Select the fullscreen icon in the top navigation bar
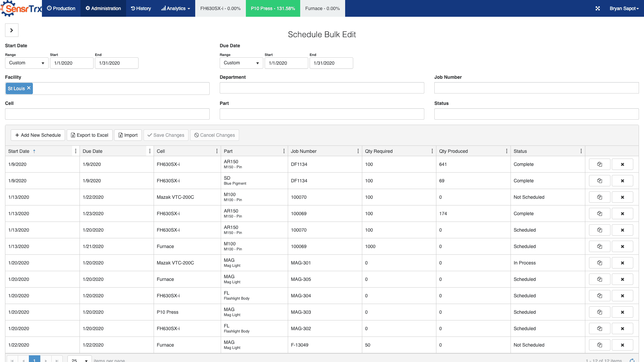 click(598, 8)
